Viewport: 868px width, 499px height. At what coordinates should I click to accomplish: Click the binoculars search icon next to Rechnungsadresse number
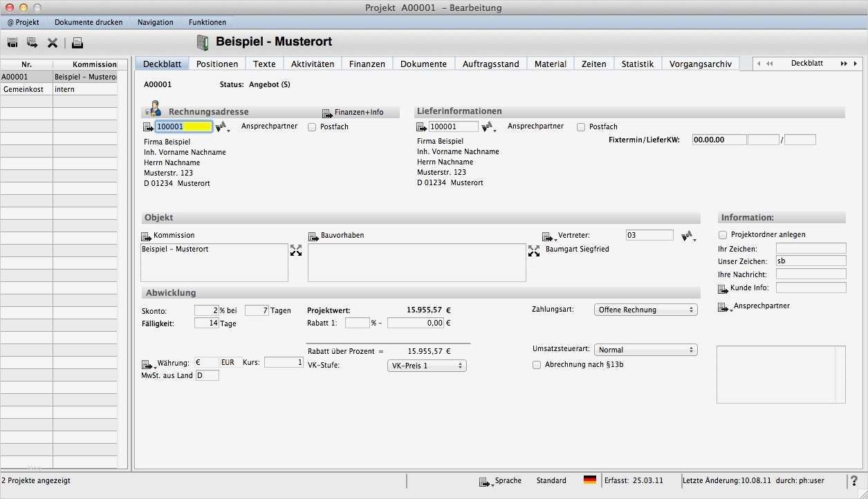222,127
